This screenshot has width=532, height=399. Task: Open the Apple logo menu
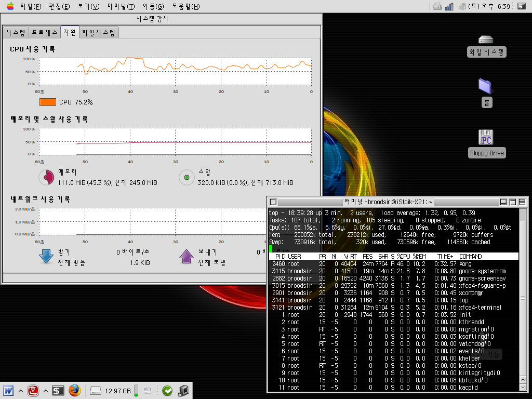click(x=10, y=7)
